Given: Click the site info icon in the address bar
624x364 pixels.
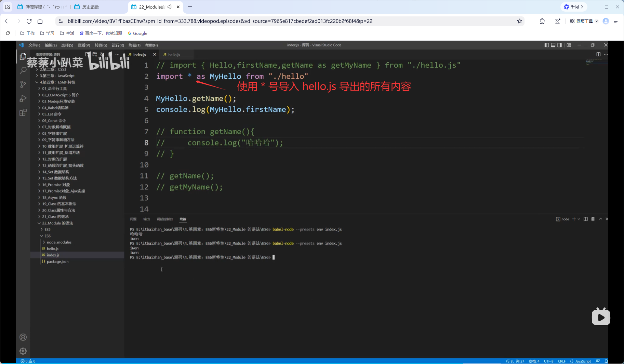Looking at the screenshot, I should click(x=61, y=21).
